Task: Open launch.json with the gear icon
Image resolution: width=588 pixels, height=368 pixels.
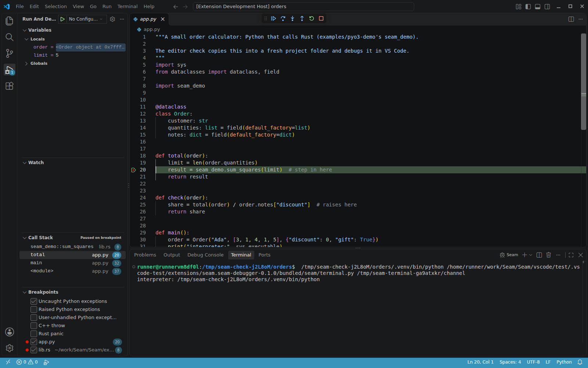Action: 112,19
